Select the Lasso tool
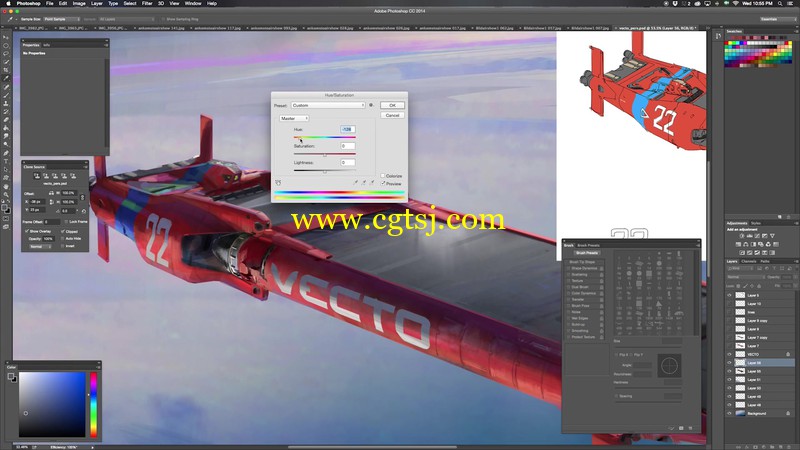 click(x=6, y=54)
